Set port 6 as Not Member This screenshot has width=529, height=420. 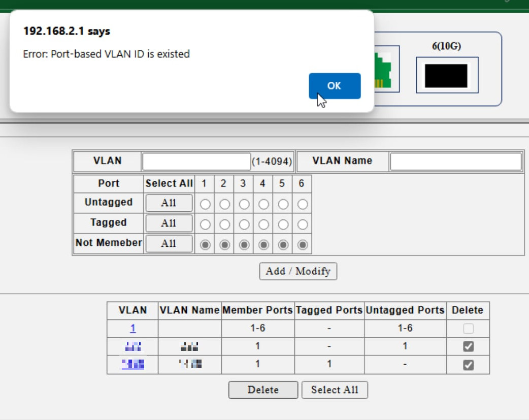point(303,245)
